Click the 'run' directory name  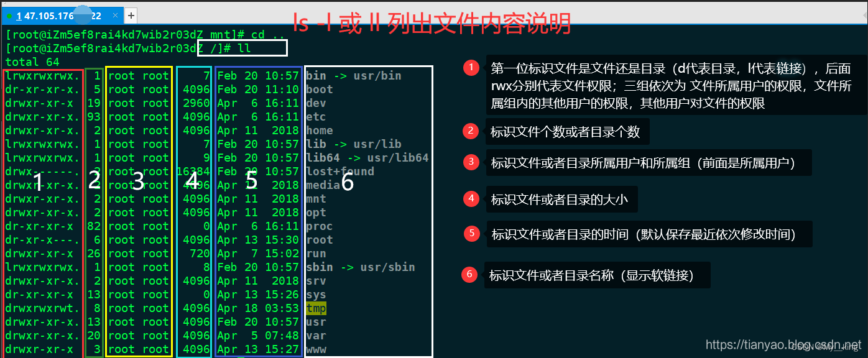[316, 254]
